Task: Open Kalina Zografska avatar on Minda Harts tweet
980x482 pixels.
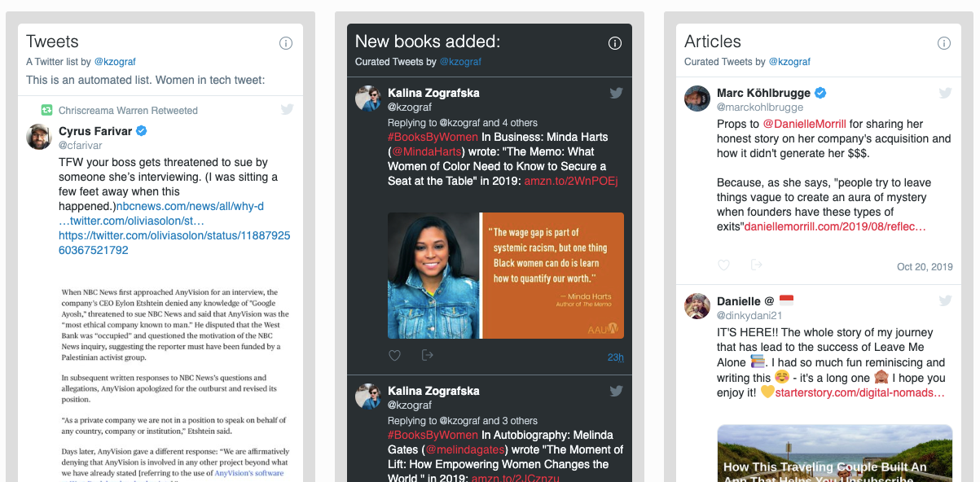Action: [x=368, y=99]
